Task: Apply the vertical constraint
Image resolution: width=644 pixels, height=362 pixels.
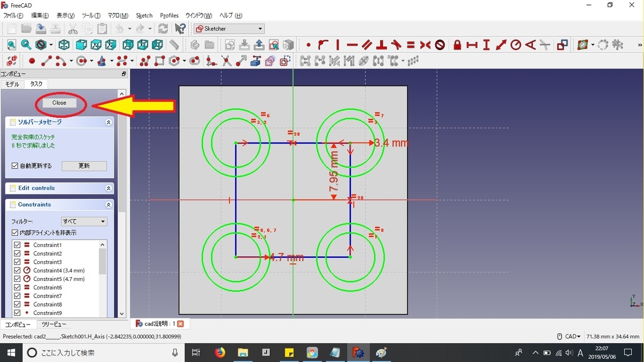Action: tap(338, 45)
